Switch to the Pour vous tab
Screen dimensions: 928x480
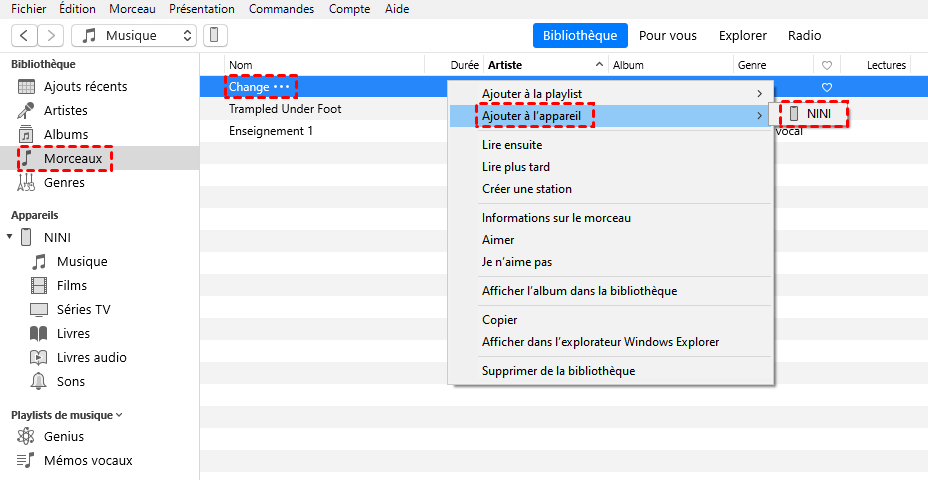click(x=667, y=36)
